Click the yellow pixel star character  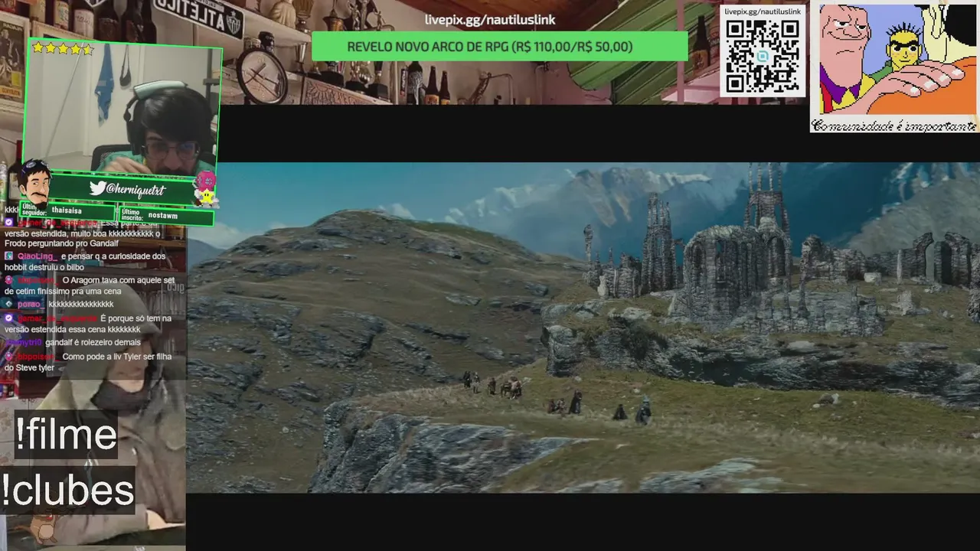pos(206,196)
